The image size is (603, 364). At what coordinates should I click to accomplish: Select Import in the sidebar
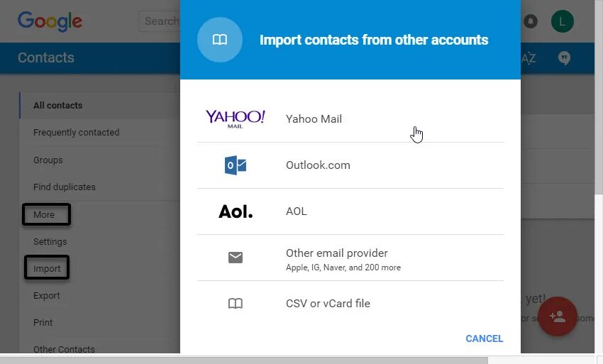pyautogui.click(x=47, y=269)
